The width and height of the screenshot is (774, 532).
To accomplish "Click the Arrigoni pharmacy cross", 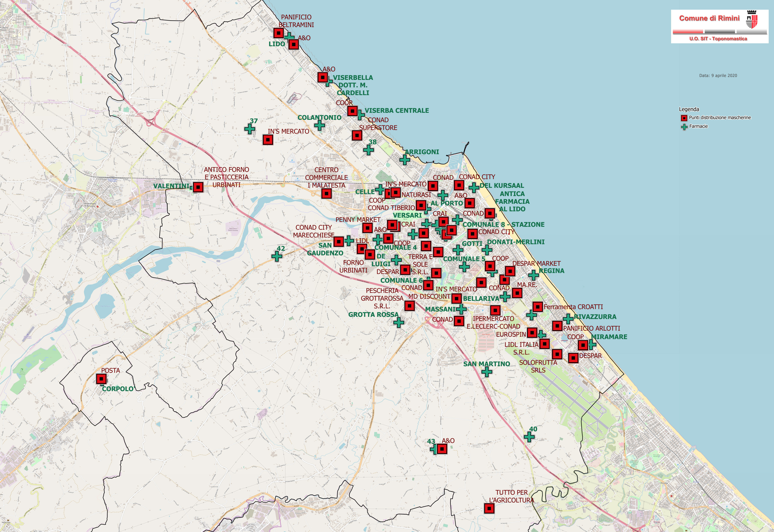I will coord(404,160).
